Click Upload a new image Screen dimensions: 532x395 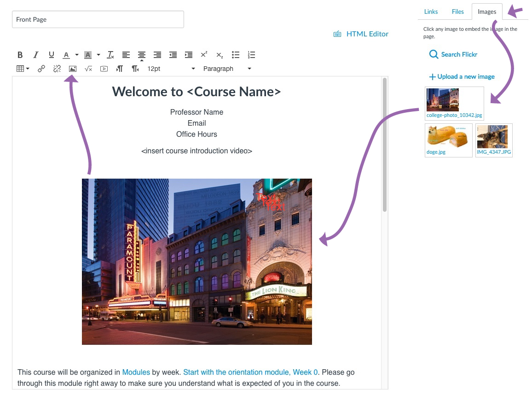(x=462, y=77)
